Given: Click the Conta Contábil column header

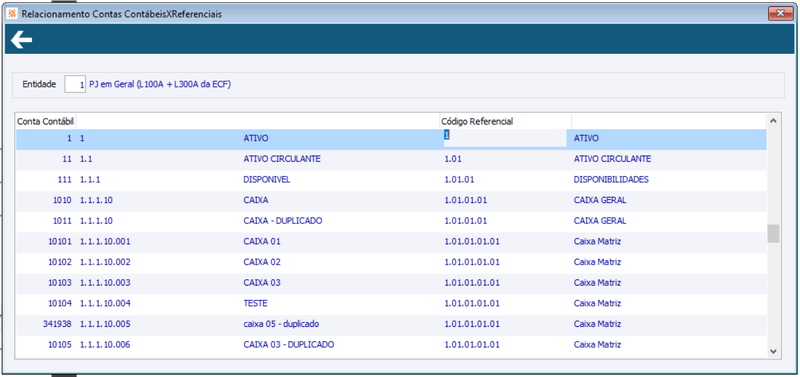Looking at the screenshot, I should tap(46, 121).
